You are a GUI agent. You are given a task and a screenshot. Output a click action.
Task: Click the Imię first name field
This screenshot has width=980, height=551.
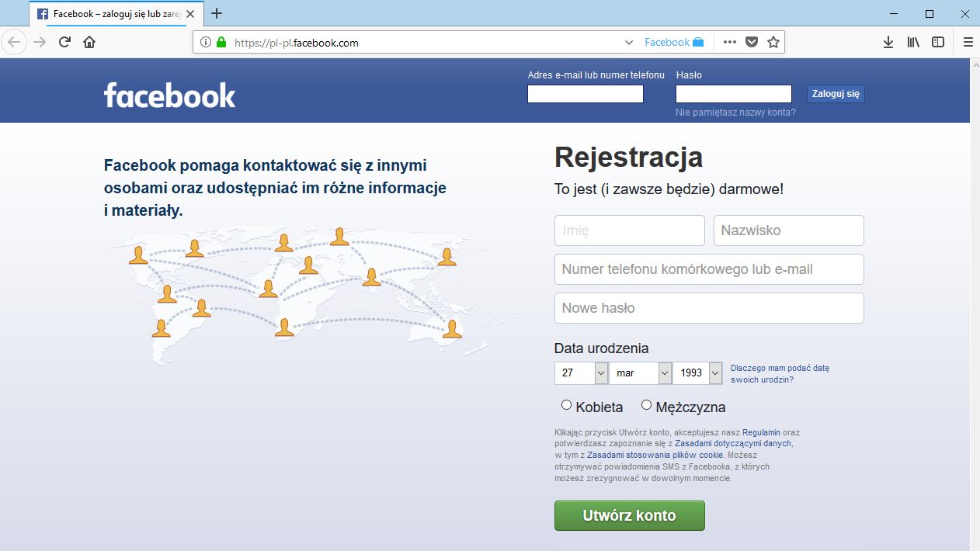[630, 230]
